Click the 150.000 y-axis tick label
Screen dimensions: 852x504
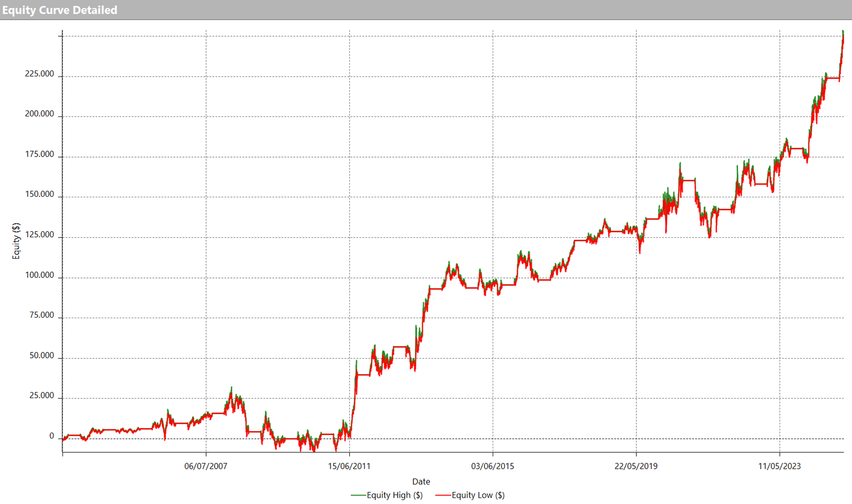(39, 194)
